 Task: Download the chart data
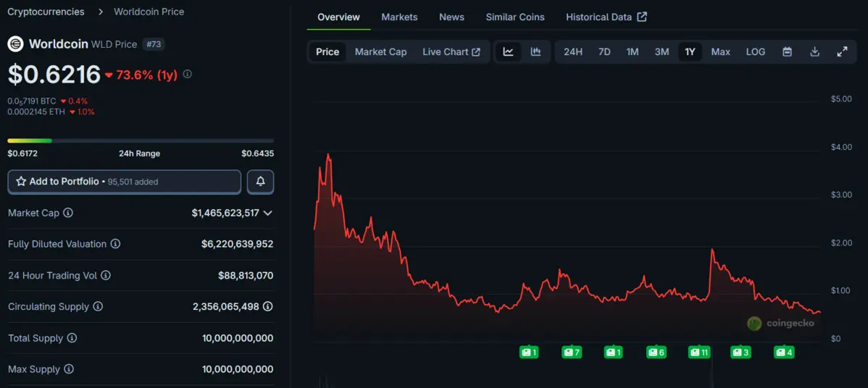(814, 51)
